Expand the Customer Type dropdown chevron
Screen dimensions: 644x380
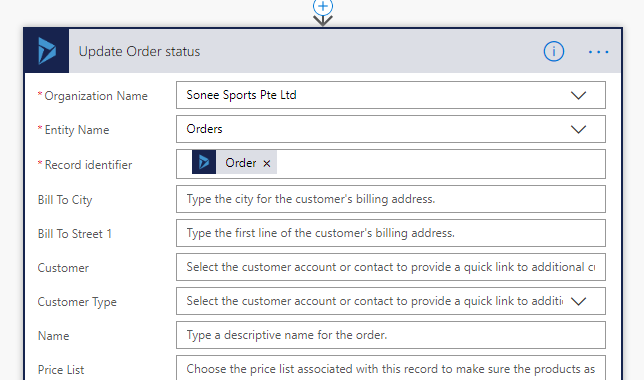tap(578, 302)
